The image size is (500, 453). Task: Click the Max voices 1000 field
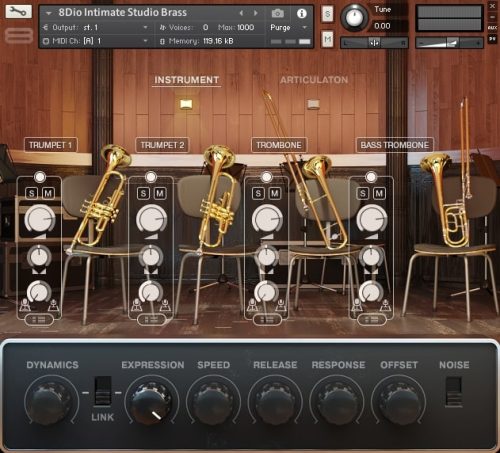click(237, 27)
